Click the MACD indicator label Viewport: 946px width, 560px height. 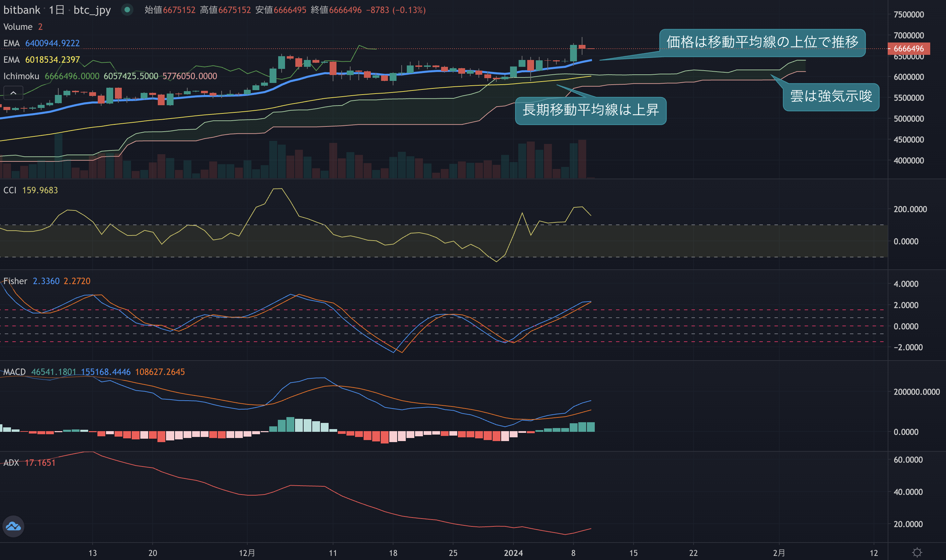tap(14, 372)
